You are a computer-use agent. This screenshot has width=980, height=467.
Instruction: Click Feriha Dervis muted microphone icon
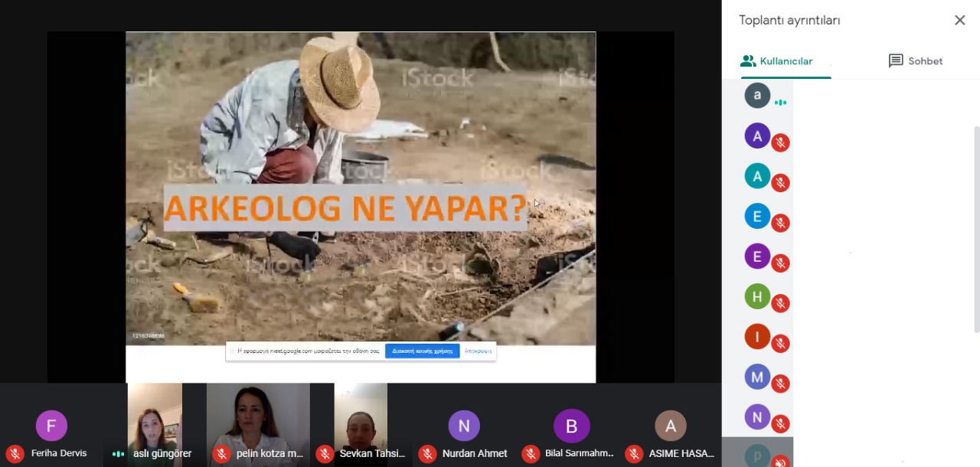click(x=15, y=454)
